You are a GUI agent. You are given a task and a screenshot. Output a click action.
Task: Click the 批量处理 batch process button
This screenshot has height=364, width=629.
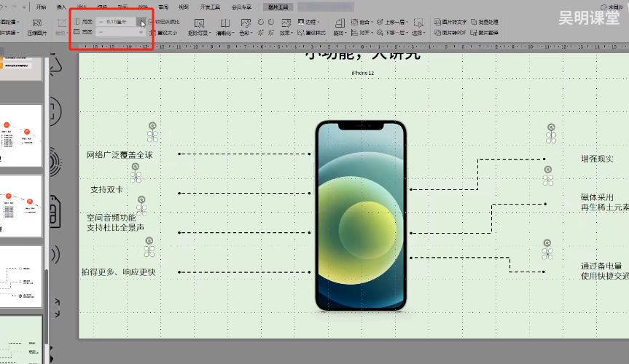(485, 22)
